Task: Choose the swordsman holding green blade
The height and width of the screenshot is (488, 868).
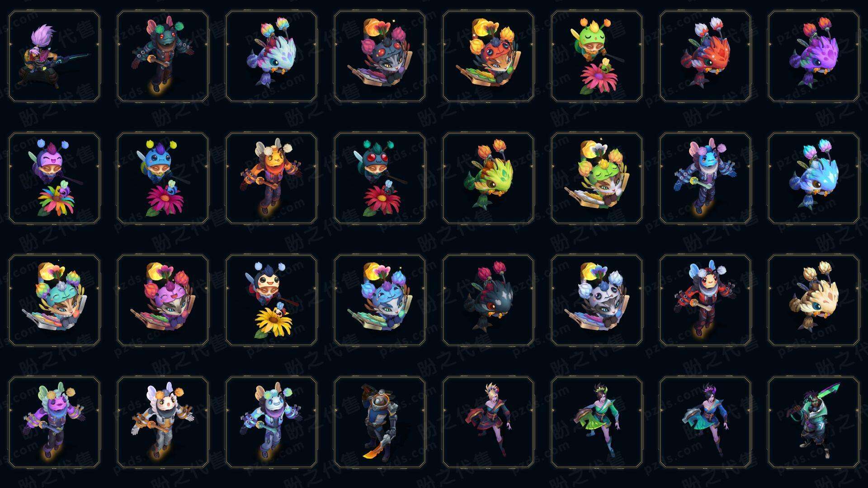Action: (x=814, y=422)
